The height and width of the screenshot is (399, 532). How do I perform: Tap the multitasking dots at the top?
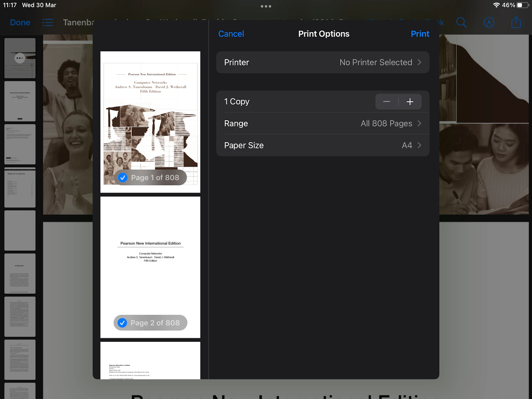[x=266, y=6]
